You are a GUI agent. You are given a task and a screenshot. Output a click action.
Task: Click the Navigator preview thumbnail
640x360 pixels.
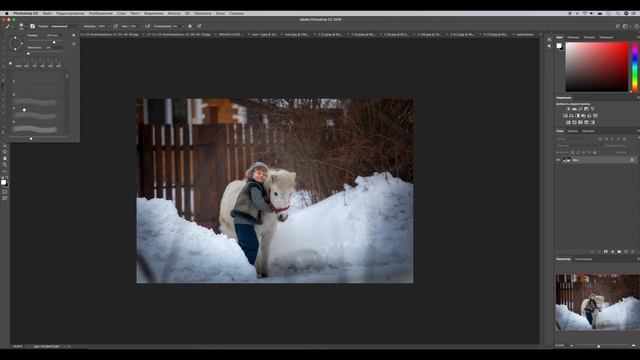click(598, 302)
